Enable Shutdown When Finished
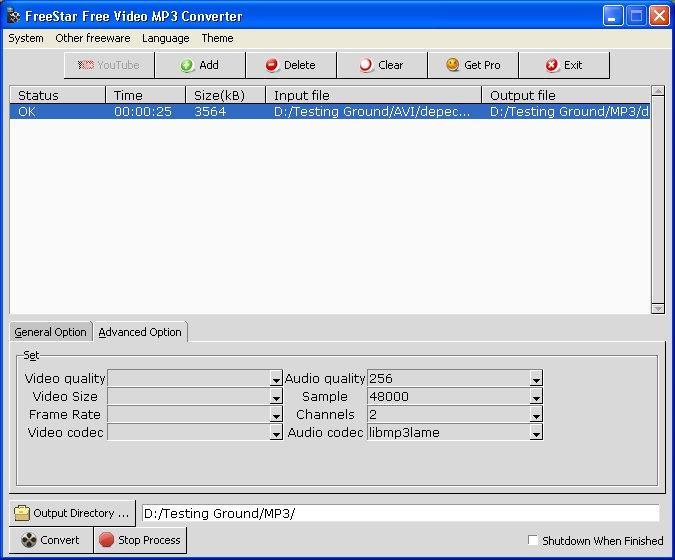Screen dimensions: 675x560 click(x=533, y=540)
